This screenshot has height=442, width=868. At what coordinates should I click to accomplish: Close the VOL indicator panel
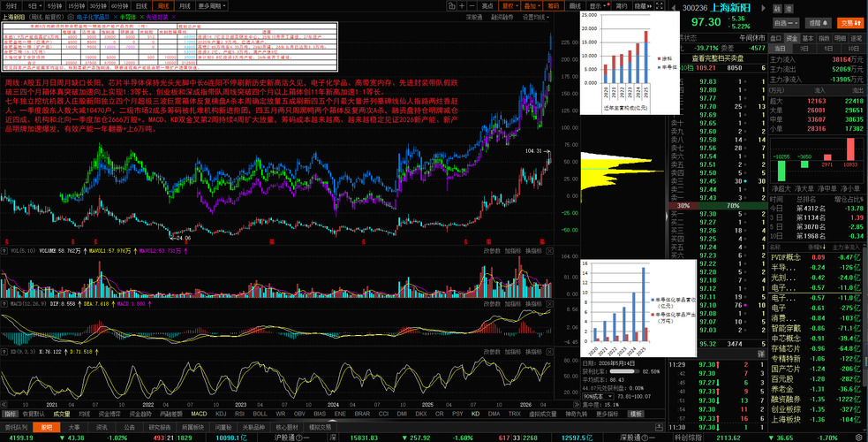(549, 251)
